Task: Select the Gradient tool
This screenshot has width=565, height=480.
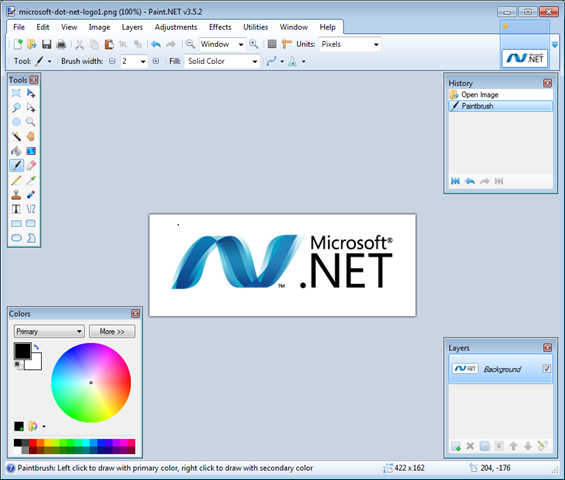Action: [31, 151]
